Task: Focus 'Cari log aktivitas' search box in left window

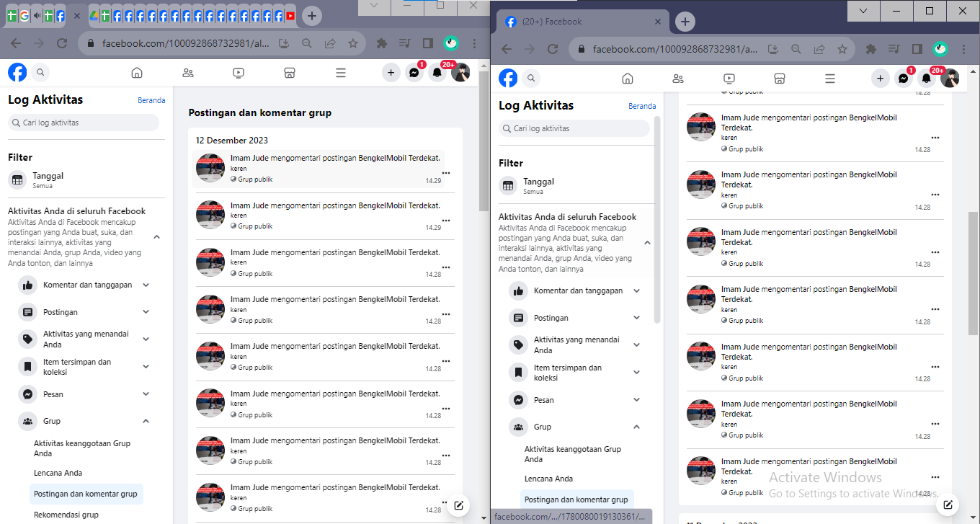Action: tap(83, 123)
